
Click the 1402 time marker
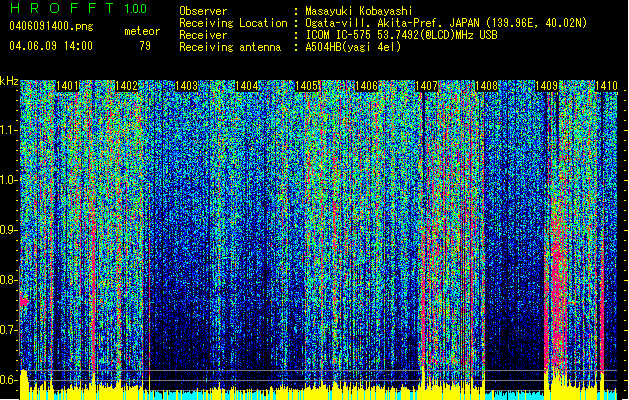point(126,86)
